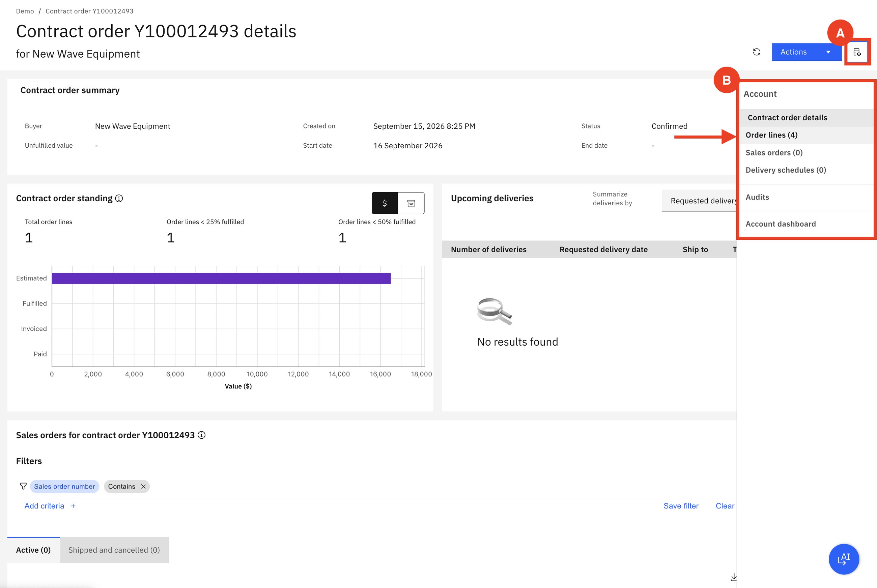Open the Actions dropdown menu
Image resolution: width=877 pixels, height=588 pixels.
[x=806, y=52]
